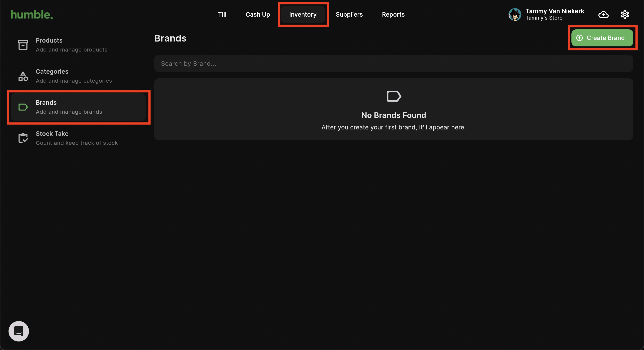
Task: Click the Categories shapes icon
Action: (x=23, y=76)
